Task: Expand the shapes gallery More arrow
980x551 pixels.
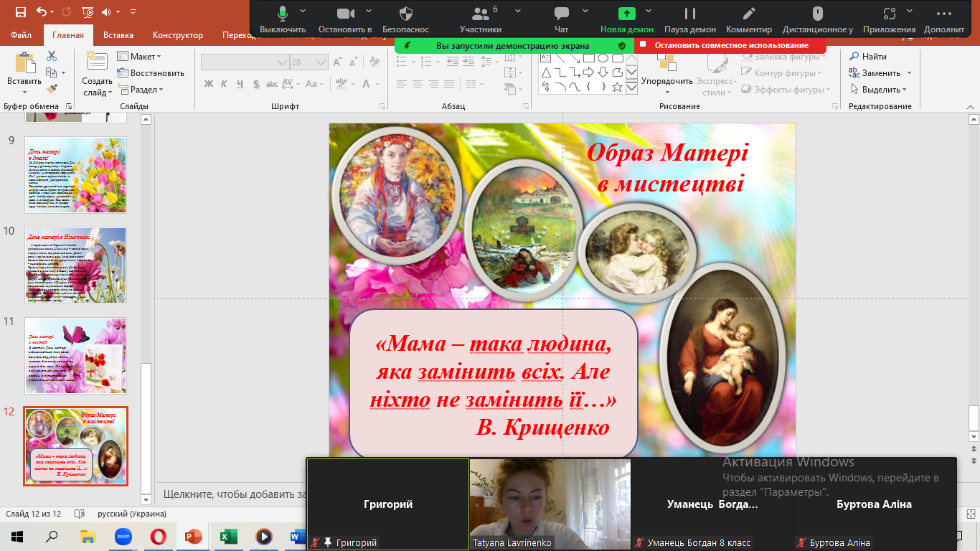Action: tap(631, 88)
